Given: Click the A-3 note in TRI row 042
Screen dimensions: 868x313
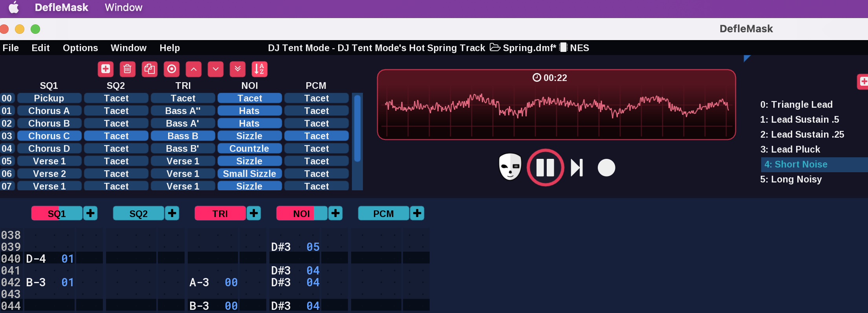Looking at the screenshot, I should pyautogui.click(x=199, y=282).
